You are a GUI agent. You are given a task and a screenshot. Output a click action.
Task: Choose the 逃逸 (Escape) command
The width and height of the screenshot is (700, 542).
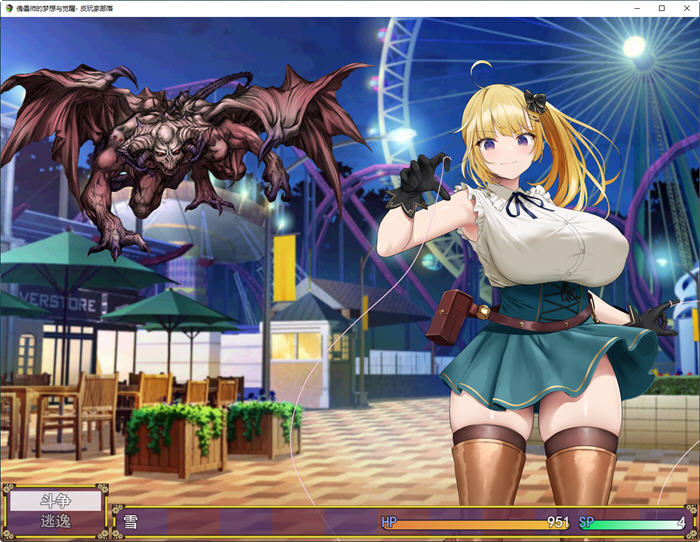pos(56,521)
